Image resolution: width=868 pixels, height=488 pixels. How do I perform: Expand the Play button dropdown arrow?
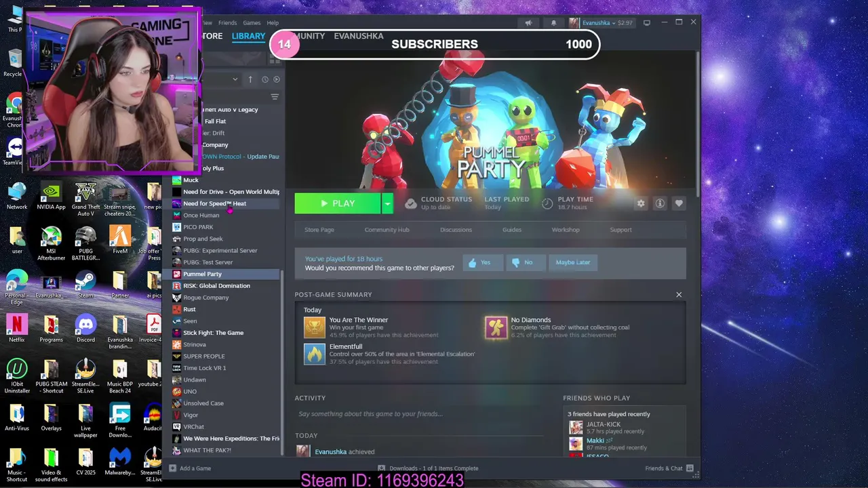click(387, 203)
